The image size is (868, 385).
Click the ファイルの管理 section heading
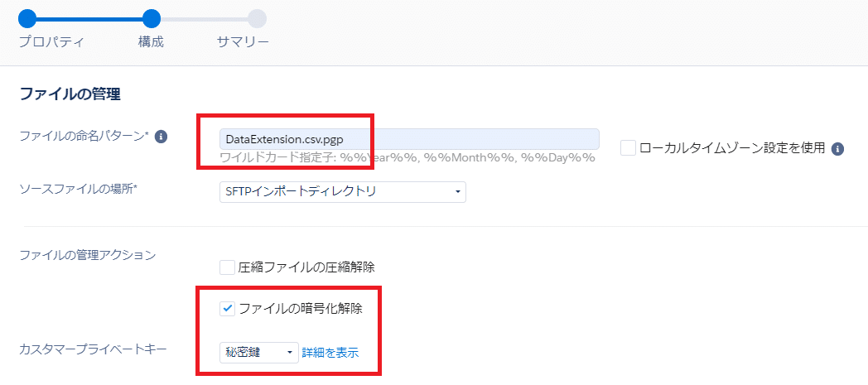[70, 94]
